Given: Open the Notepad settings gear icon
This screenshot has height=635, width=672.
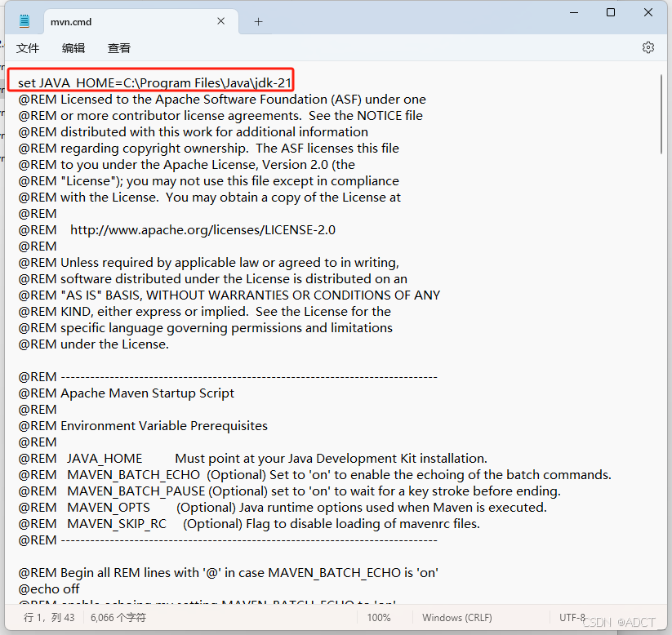Looking at the screenshot, I should (648, 47).
